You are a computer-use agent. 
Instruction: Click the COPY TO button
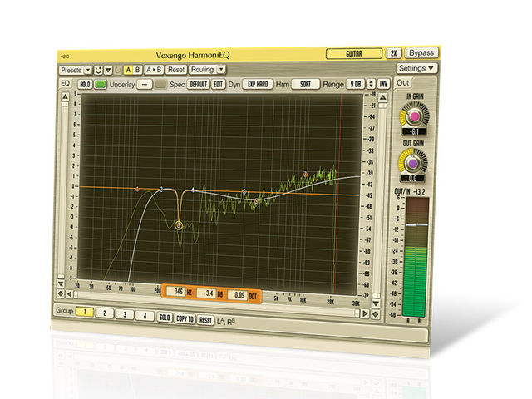pyautogui.click(x=185, y=318)
